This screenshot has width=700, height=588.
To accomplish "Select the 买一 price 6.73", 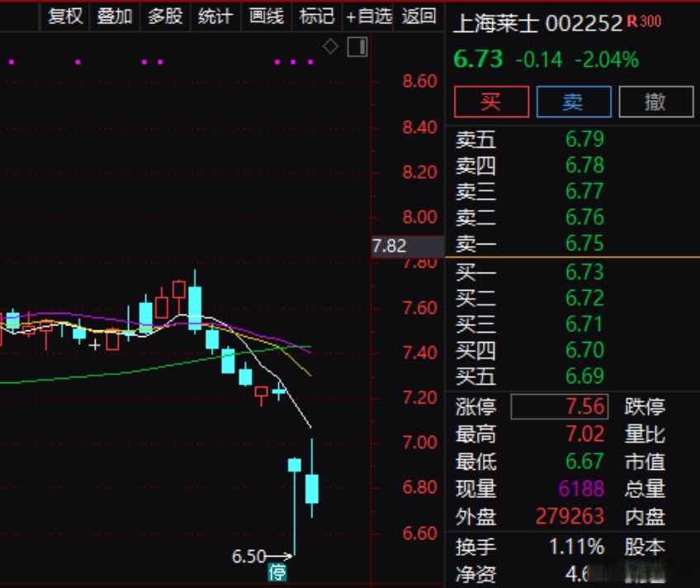I will point(584,272).
